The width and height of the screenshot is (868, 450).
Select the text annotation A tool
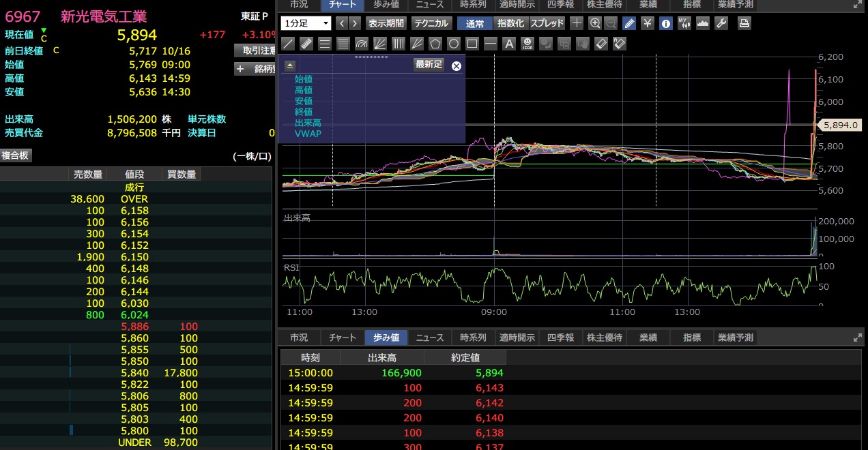point(509,44)
